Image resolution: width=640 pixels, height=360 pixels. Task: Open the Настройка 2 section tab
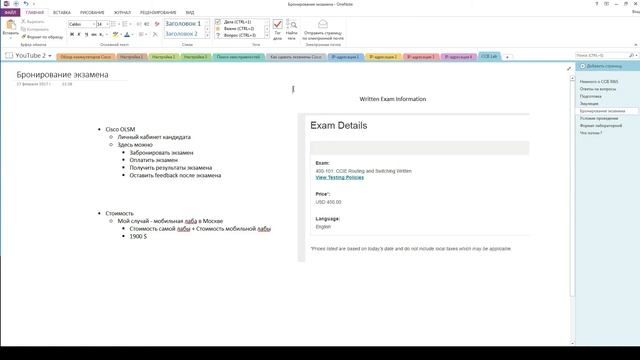point(163,57)
